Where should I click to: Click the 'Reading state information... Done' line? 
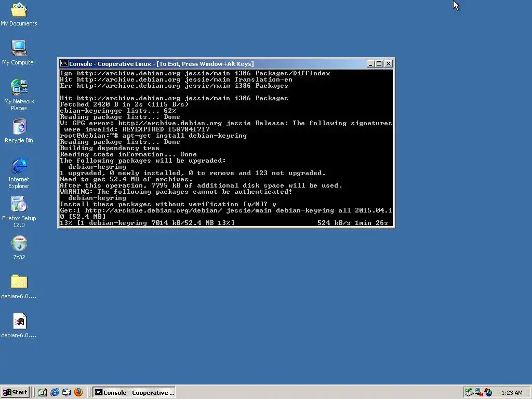click(128, 154)
